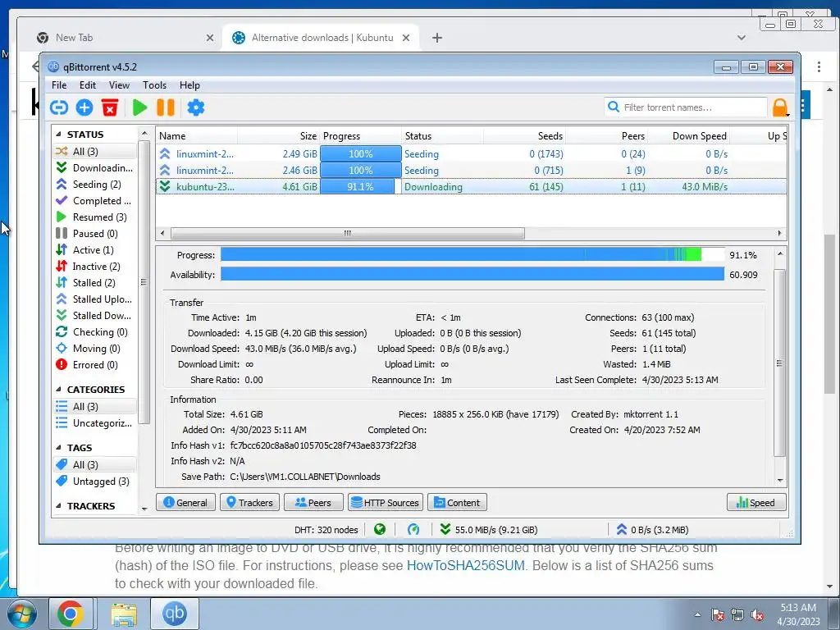The image size is (840, 630).
Task: Select the Uncategorized category filter
Action: point(95,423)
